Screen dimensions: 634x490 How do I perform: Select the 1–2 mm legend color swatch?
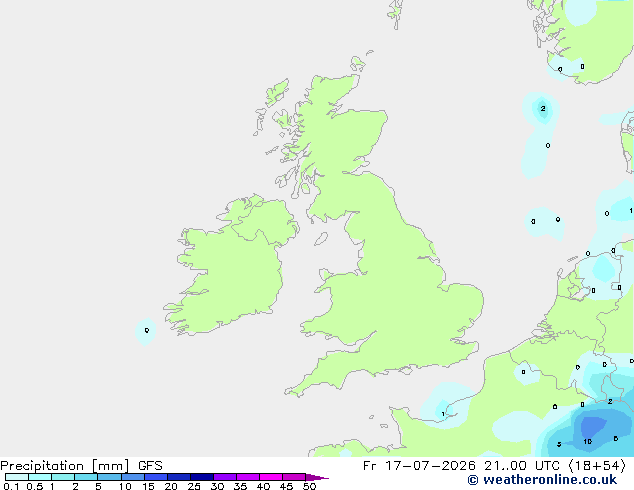click(x=63, y=477)
